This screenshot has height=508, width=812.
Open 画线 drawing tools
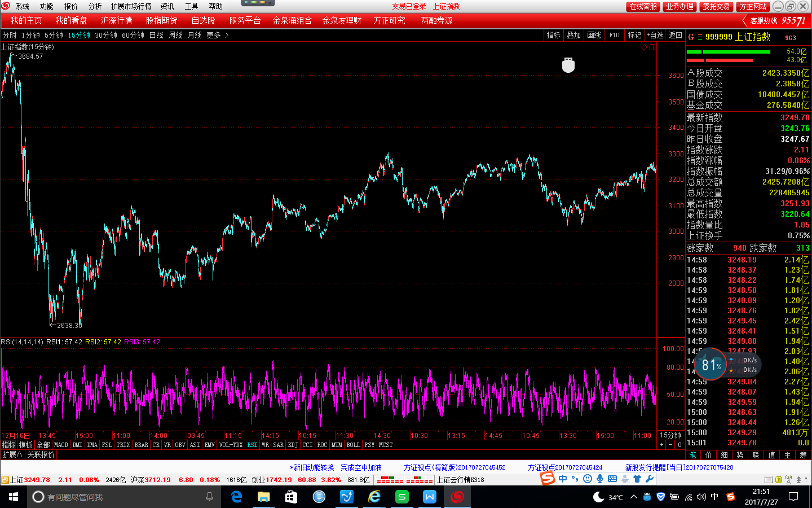tap(594, 35)
